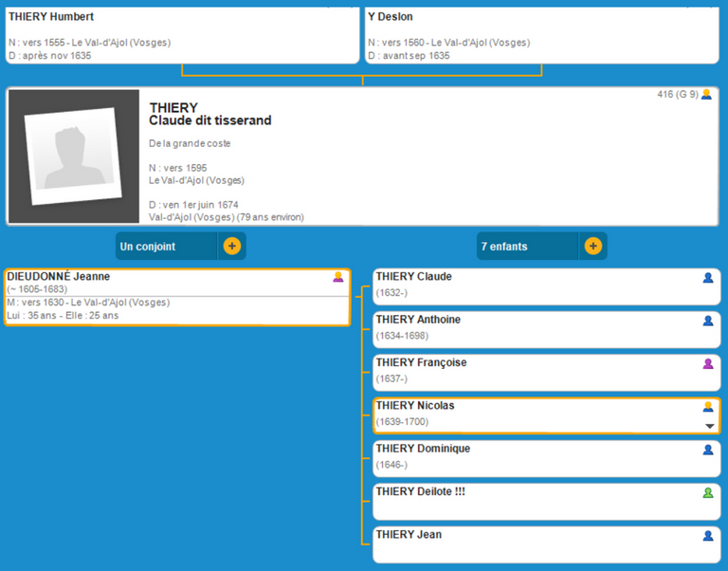The height and width of the screenshot is (571, 728).
Task: Click the purple person icon on DIEUDONNÉ Jeanne
Action: tap(337, 277)
